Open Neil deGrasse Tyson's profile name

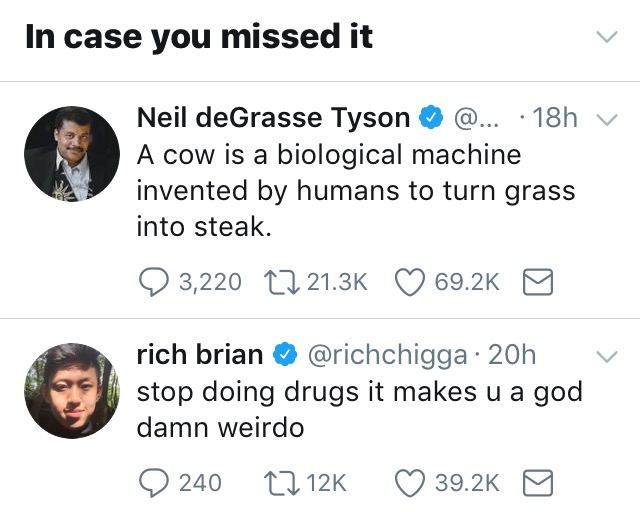click(x=272, y=118)
